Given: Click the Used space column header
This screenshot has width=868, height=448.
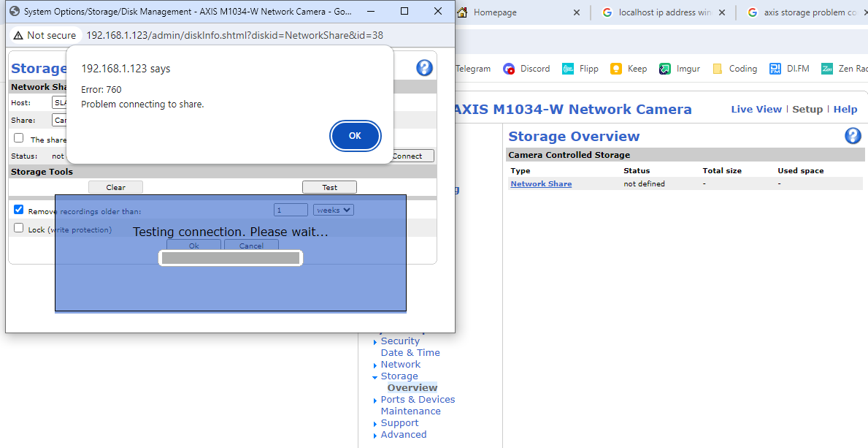Looking at the screenshot, I should pos(800,171).
